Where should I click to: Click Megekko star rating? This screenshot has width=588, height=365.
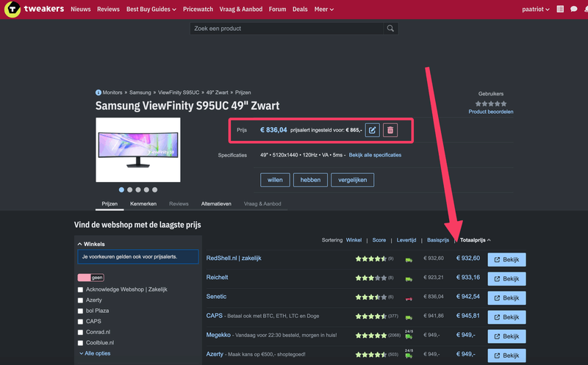coord(371,336)
